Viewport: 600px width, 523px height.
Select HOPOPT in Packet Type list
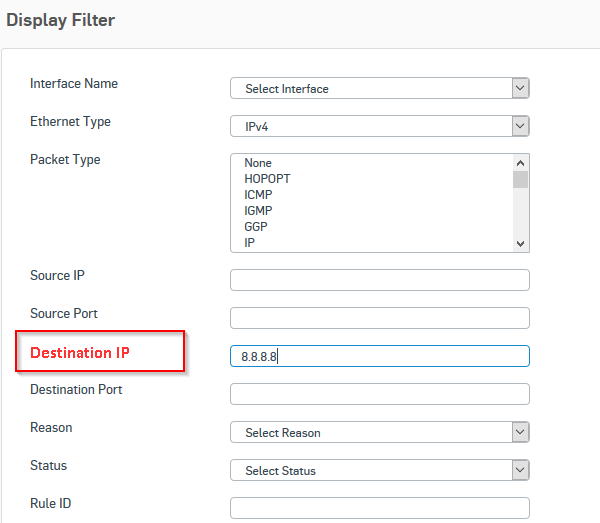[267, 179]
